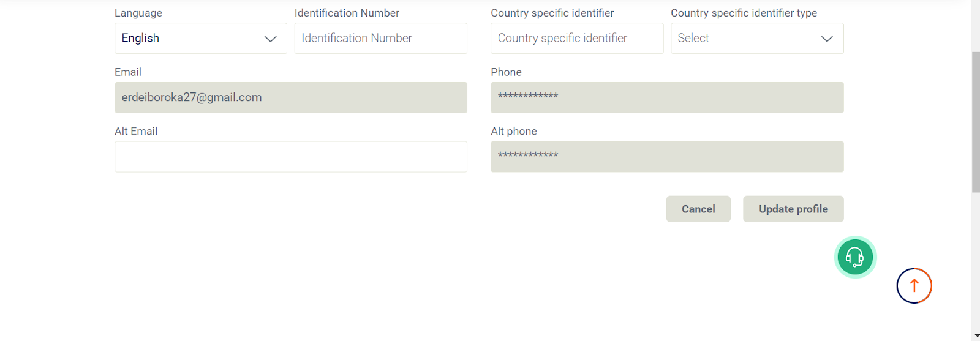
Task: Click the scrollbar down arrow
Action: tap(976, 337)
